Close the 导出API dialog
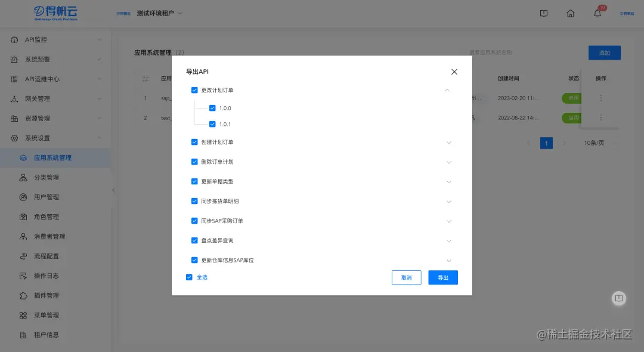This screenshot has width=644, height=352. tap(454, 72)
